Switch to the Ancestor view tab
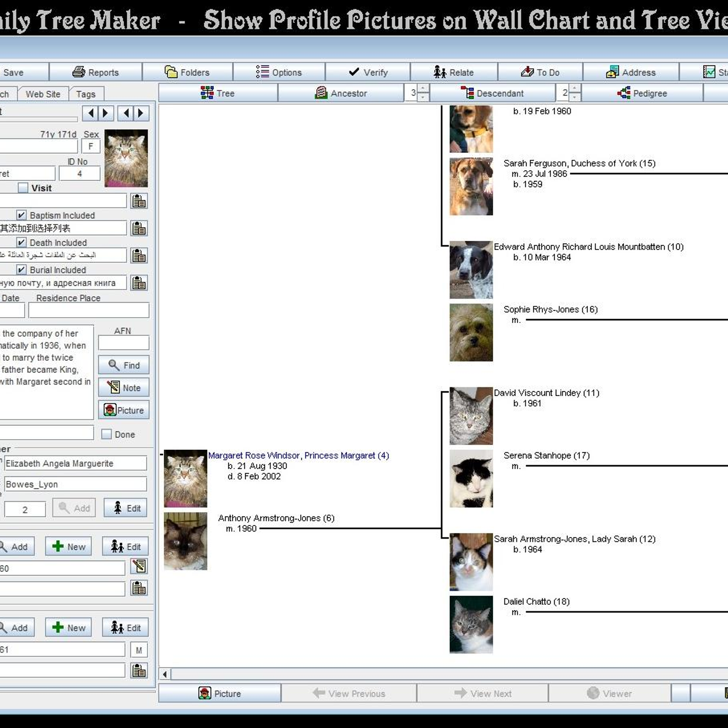Image resolution: width=728 pixels, height=728 pixels. (341, 93)
